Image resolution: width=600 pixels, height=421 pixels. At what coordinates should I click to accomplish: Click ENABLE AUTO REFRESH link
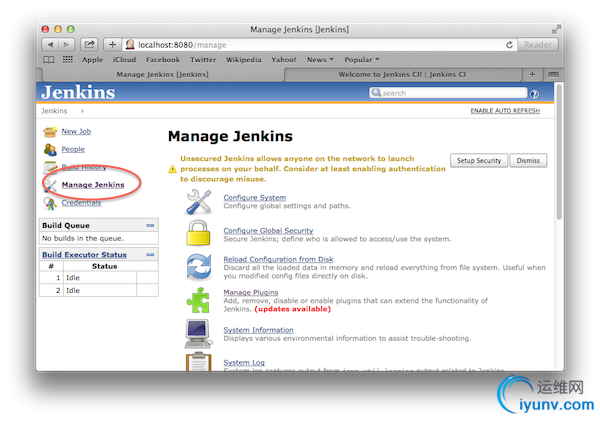pos(505,111)
